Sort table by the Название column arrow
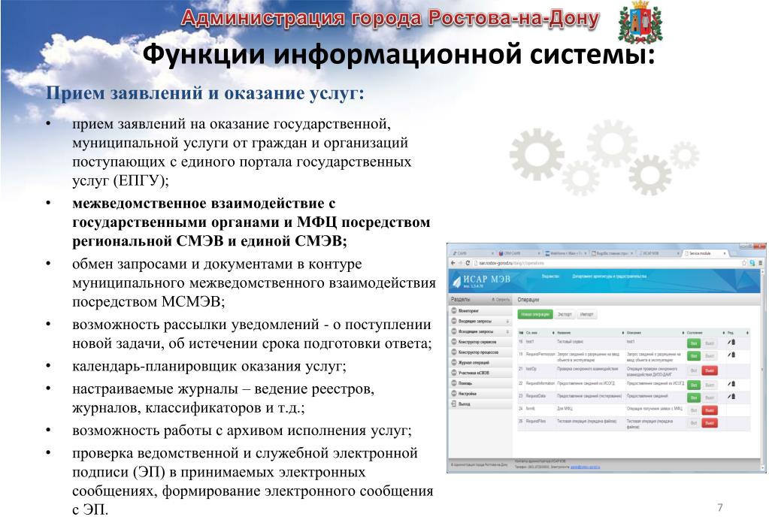Image resolution: width=769 pixels, height=532 pixels. tap(623, 333)
